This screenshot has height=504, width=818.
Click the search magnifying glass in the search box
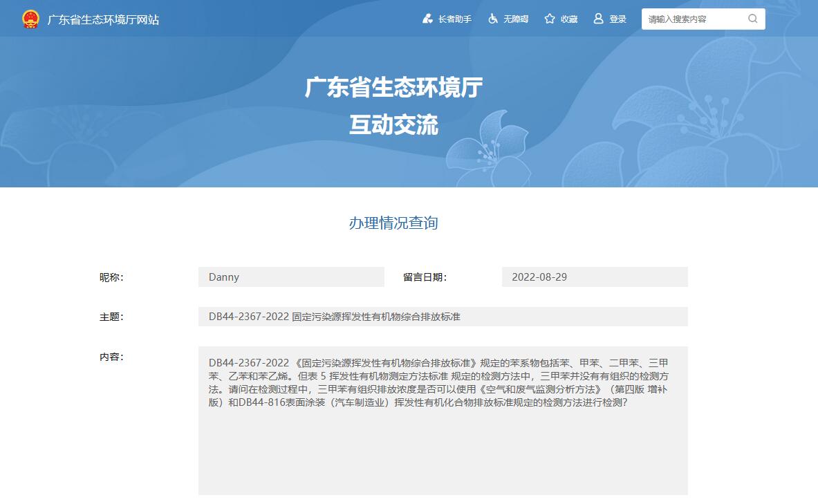tap(752, 19)
